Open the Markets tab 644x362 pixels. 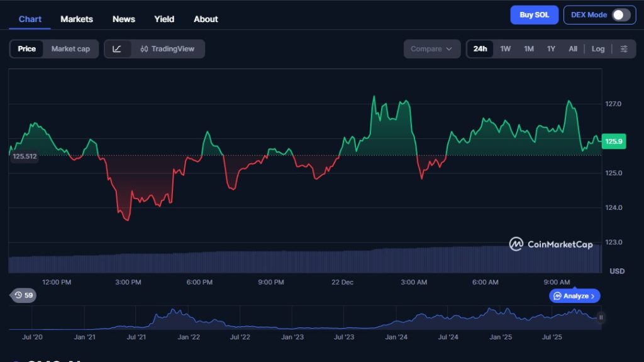pyautogui.click(x=77, y=19)
